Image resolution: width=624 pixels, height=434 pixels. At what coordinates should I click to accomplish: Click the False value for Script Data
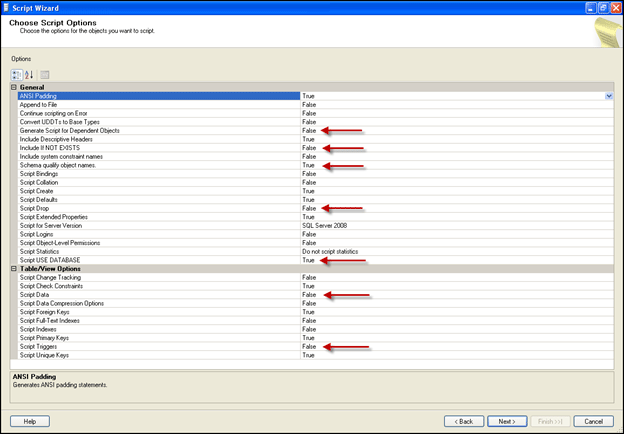click(x=309, y=295)
